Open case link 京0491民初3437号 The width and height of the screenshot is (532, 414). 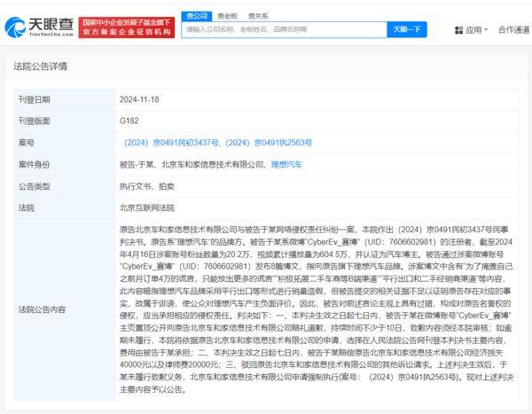pyautogui.click(x=171, y=143)
